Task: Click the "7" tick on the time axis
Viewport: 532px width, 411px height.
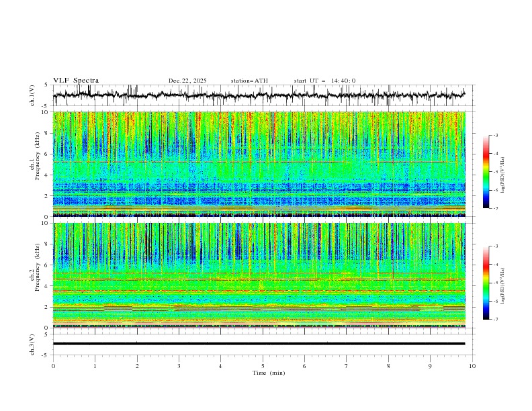Action: [347, 366]
